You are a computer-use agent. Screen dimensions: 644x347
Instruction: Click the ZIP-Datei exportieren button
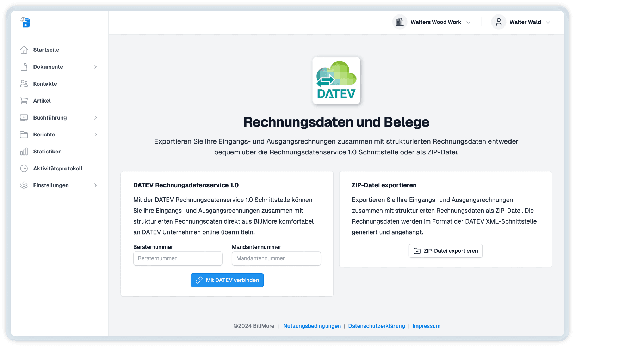pos(446,251)
